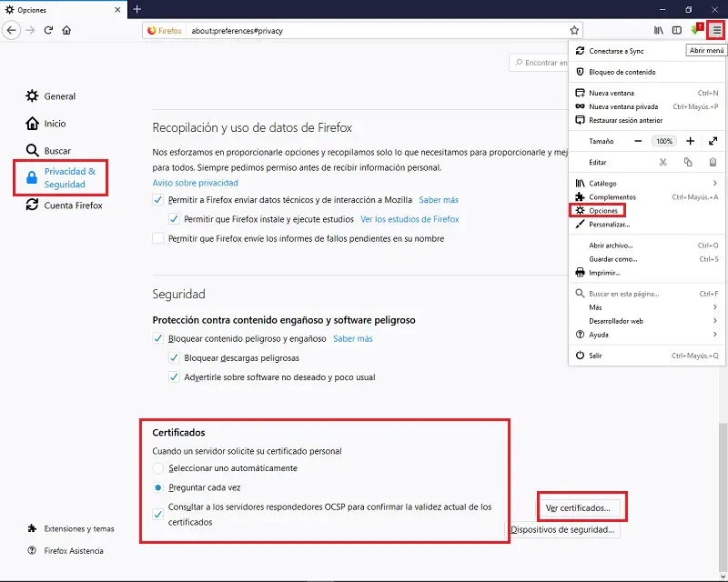Close the Opciones tab
This screenshot has width=728, height=582.
[x=117, y=10]
